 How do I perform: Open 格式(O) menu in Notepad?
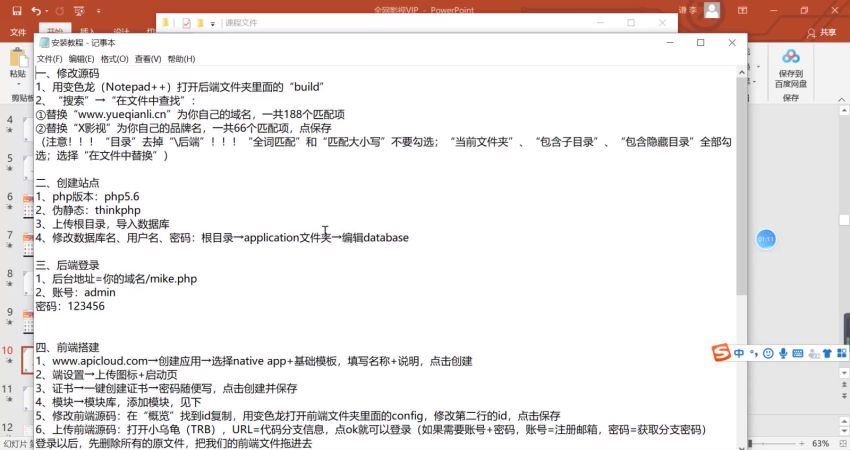114,59
